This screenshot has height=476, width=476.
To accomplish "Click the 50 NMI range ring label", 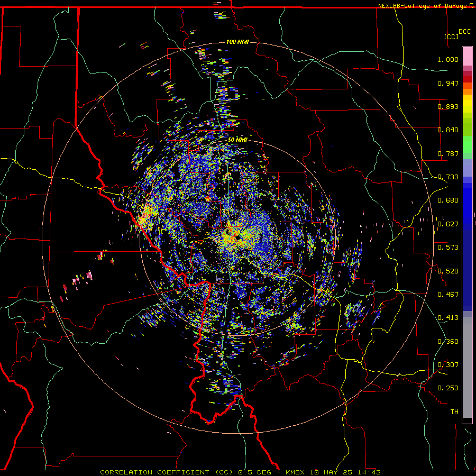I will (237, 140).
